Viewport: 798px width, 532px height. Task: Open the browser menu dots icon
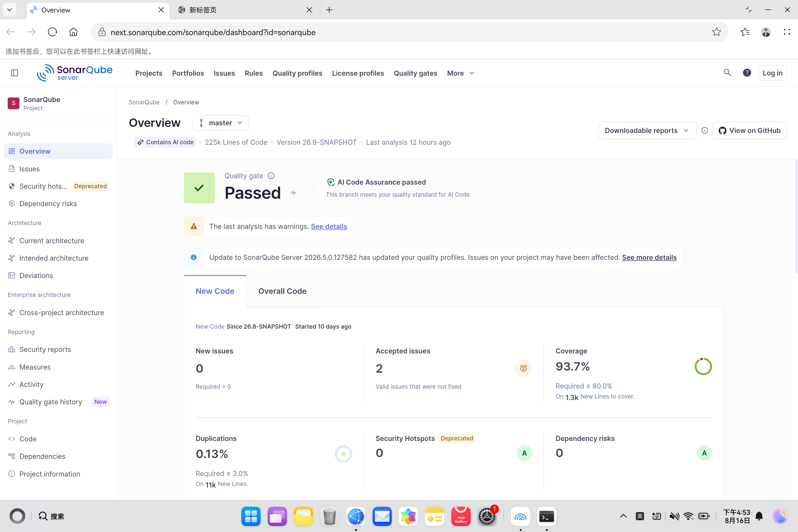pyautogui.click(x=787, y=32)
